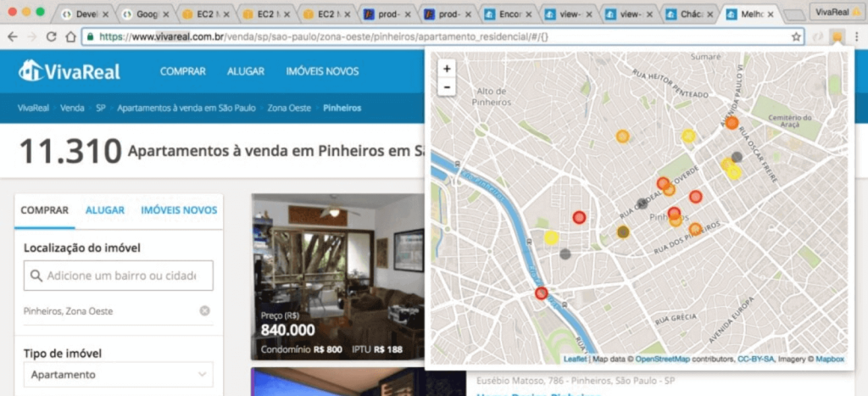The width and height of the screenshot is (868, 396).
Task: Select the IMÓVEIS NOVOS tab in filter panel
Action: pyautogui.click(x=179, y=210)
